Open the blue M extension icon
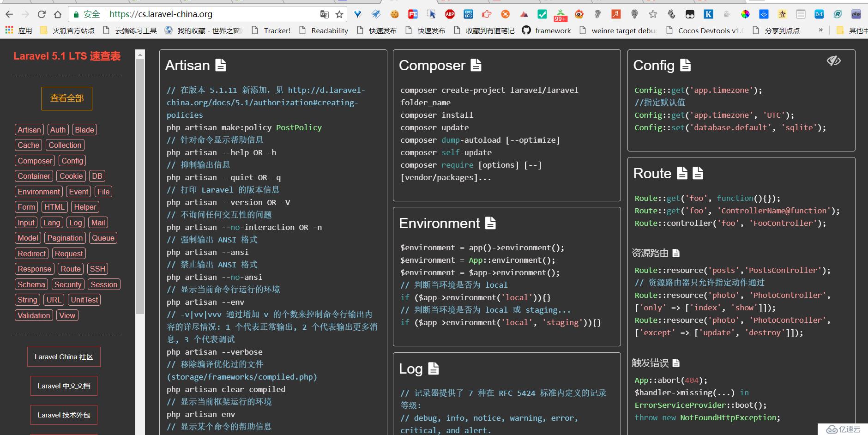The width and height of the screenshot is (868, 435). 819,14
